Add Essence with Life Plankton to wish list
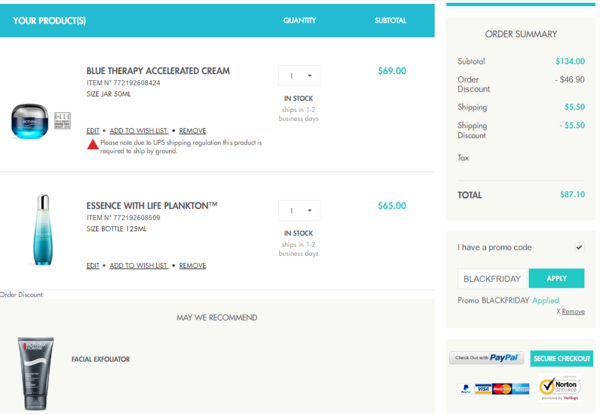 click(139, 266)
